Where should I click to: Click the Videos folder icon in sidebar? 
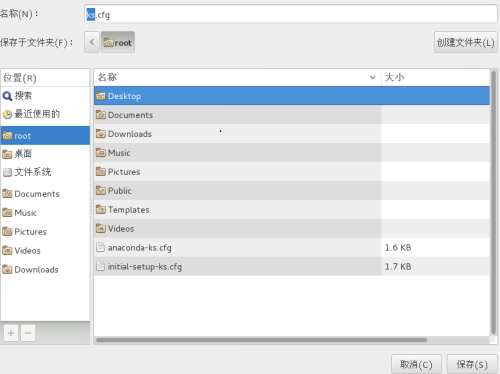7,251
